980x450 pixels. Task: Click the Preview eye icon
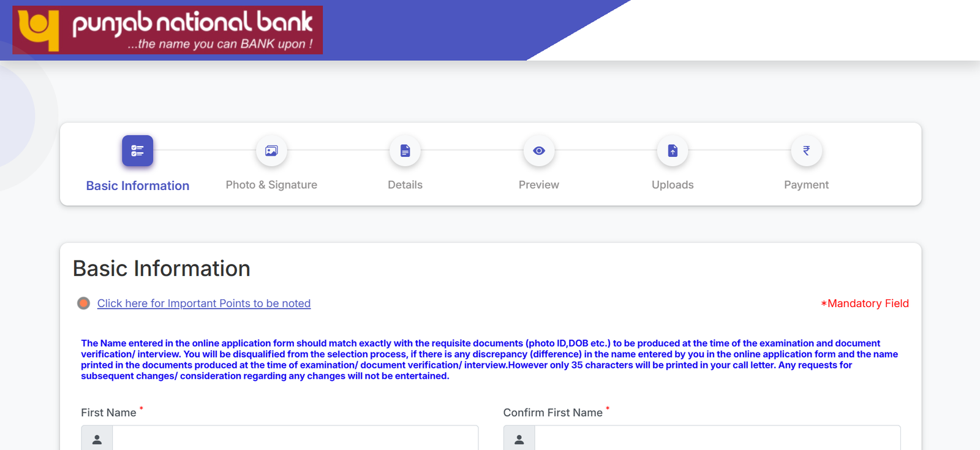pyautogui.click(x=539, y=151)
